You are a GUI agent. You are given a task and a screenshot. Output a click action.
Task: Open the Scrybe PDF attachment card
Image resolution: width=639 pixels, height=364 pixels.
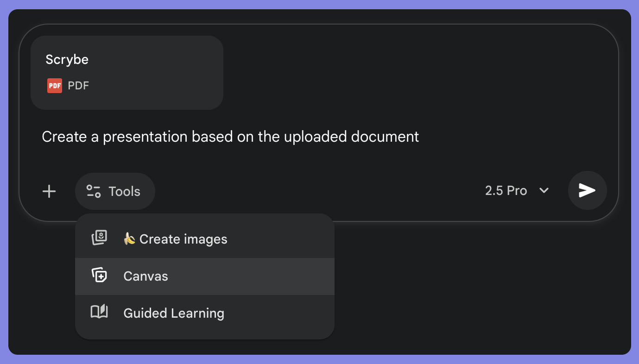pyautogui.click(x=127, y=73)
